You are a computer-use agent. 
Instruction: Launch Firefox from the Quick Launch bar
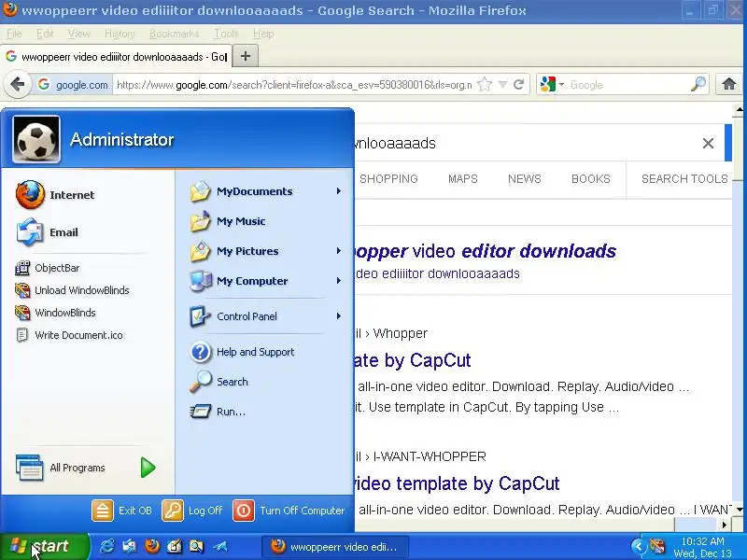click(152, 546)
